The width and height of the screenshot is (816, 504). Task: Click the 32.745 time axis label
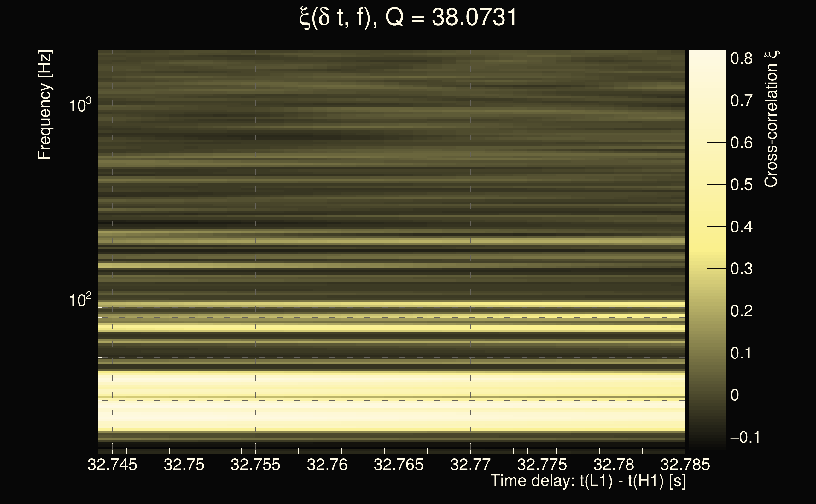[x=112, y=465]
